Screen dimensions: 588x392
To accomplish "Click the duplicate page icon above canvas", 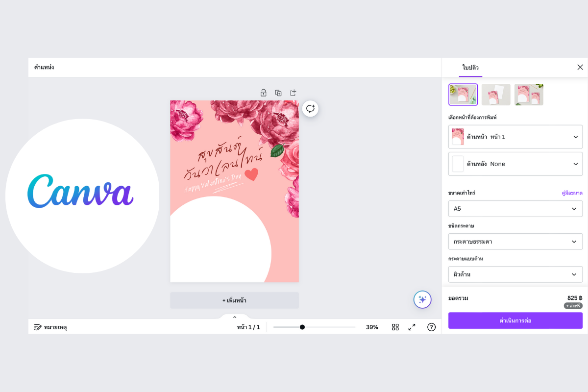I will pyautogui.click(x=278, y=93).
